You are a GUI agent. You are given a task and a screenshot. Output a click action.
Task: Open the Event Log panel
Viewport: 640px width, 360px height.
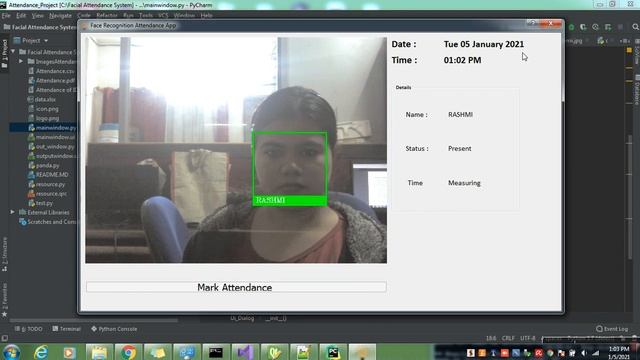(x=612, y=329)
